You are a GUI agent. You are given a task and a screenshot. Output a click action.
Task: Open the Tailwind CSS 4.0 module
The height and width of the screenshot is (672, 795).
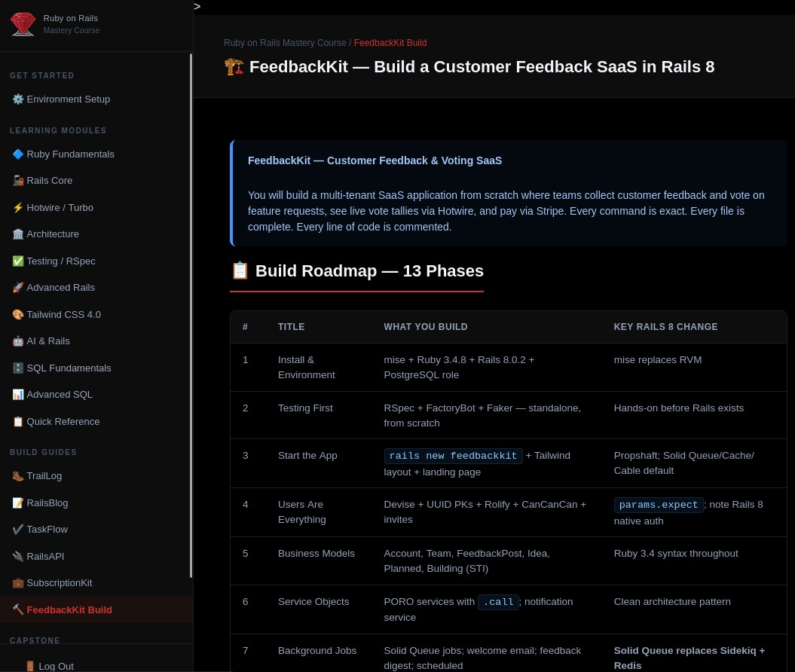(96, 315)
